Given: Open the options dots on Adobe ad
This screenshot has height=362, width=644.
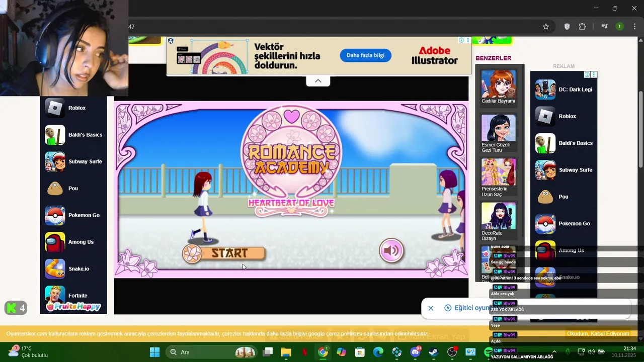Looking at the screenshot, I should (468, 40).
